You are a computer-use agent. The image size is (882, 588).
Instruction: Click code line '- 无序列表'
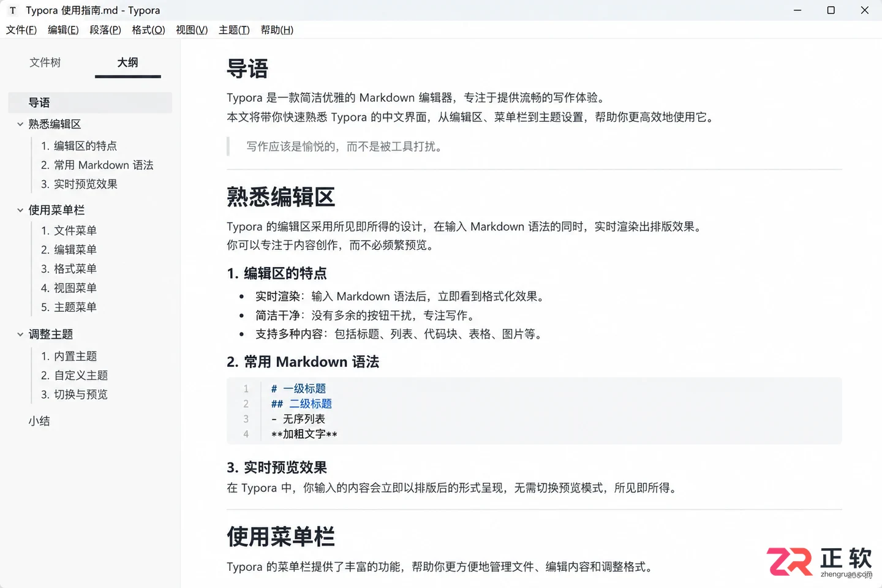point(298,419)
